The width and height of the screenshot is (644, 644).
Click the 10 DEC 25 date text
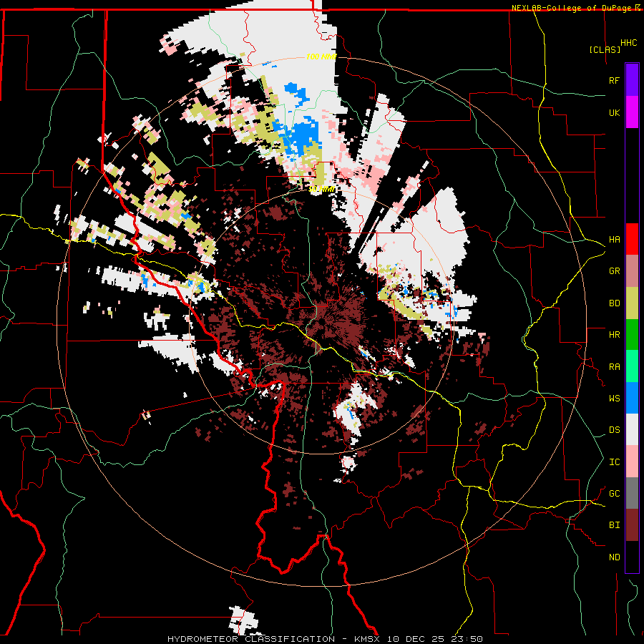click(415, 639)
